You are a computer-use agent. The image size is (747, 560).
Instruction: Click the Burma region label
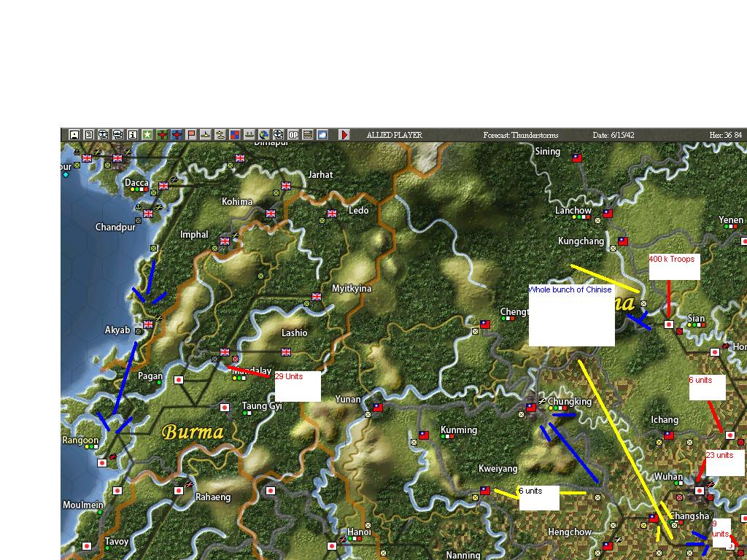[193, 432]
